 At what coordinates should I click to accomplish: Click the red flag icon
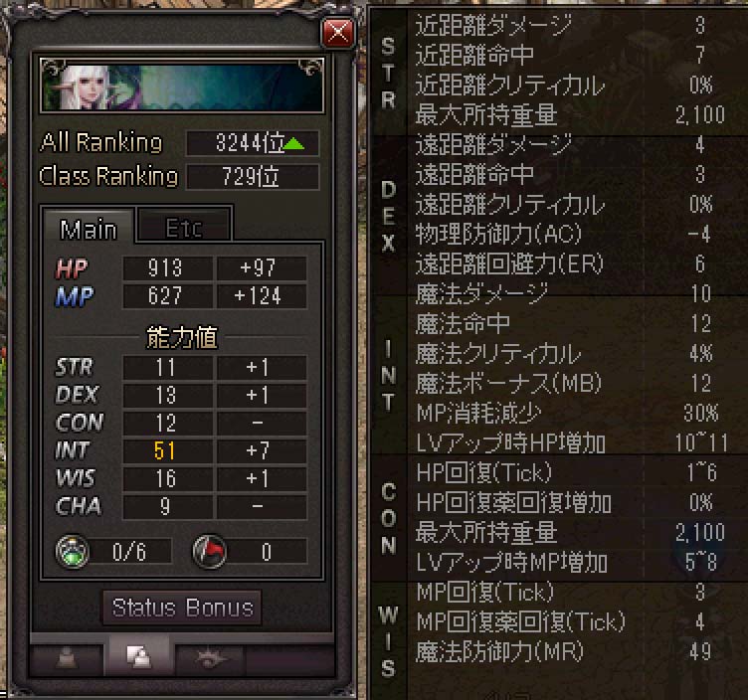point(210,552)
